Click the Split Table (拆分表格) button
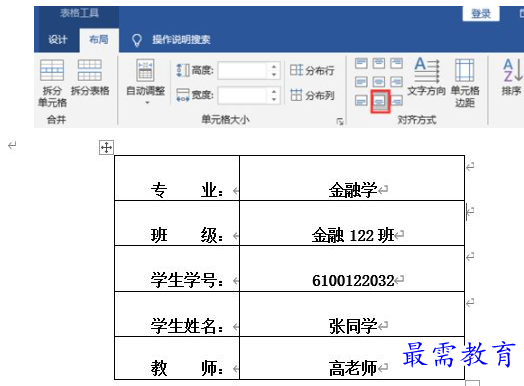Image resolution: width=524 pixels, height=386 pixels. 90,78
